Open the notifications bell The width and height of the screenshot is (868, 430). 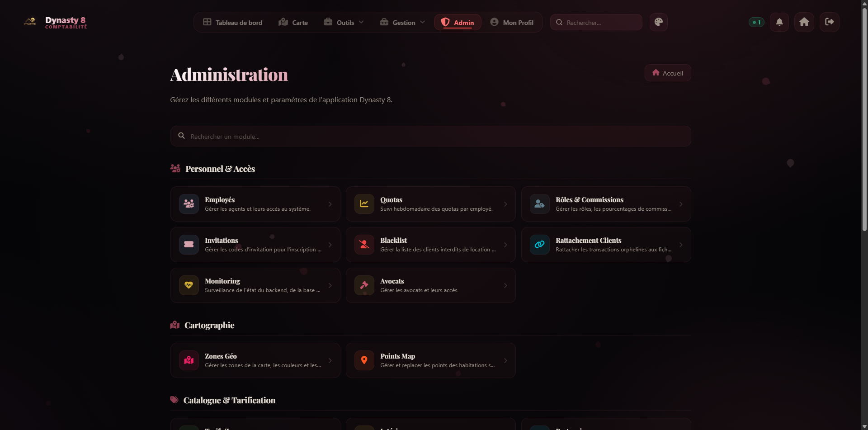[779, 22]
